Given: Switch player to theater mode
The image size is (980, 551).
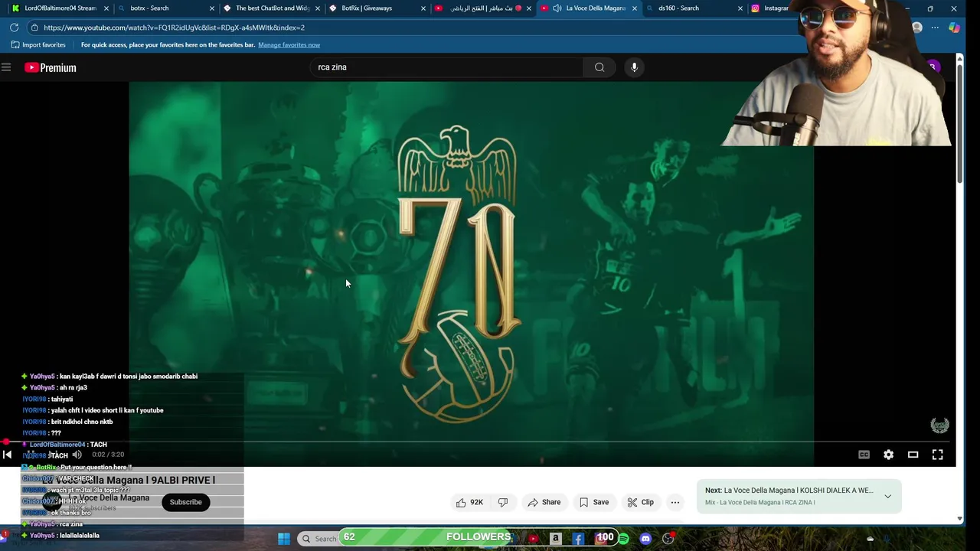Looking at the screenshot, I should pyautogui.click(x=913, y=455).
